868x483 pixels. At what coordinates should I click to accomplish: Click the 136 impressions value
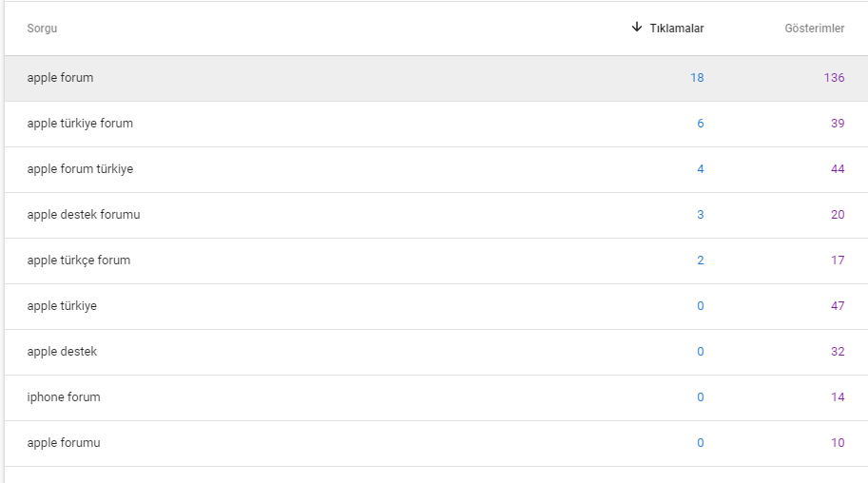834,78
